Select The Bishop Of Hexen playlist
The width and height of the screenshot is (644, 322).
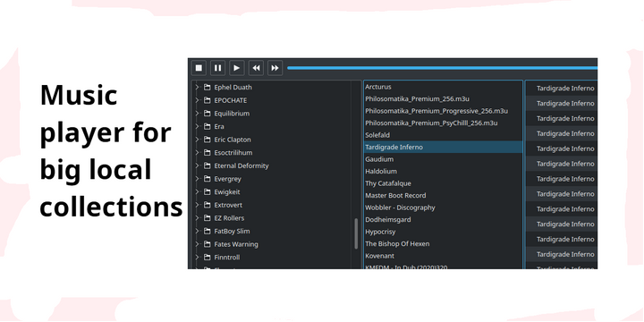(443, 243)
